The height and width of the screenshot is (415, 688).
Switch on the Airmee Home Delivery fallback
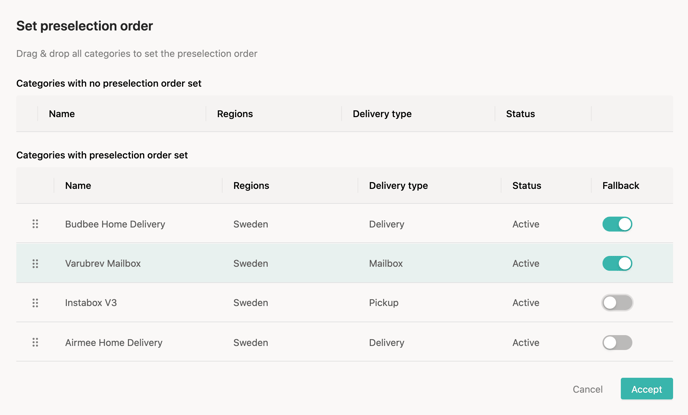pos(617,342)
